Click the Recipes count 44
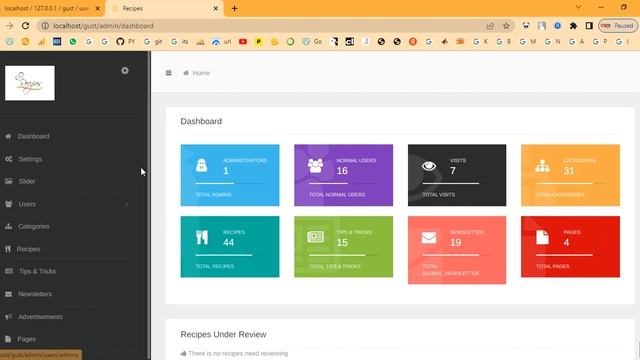The image size is (640, 360). tap(229, 242)
